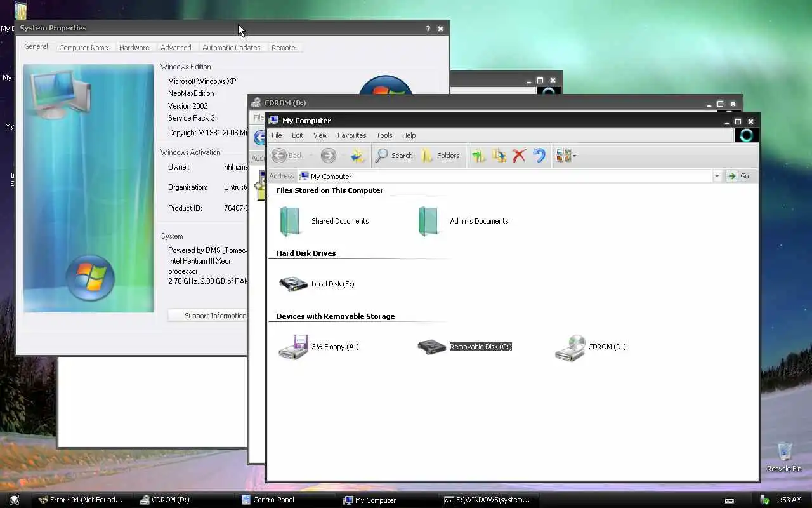812x508 pixels.
Task: Select the Shared Documents folder icon
Action: 291,221
